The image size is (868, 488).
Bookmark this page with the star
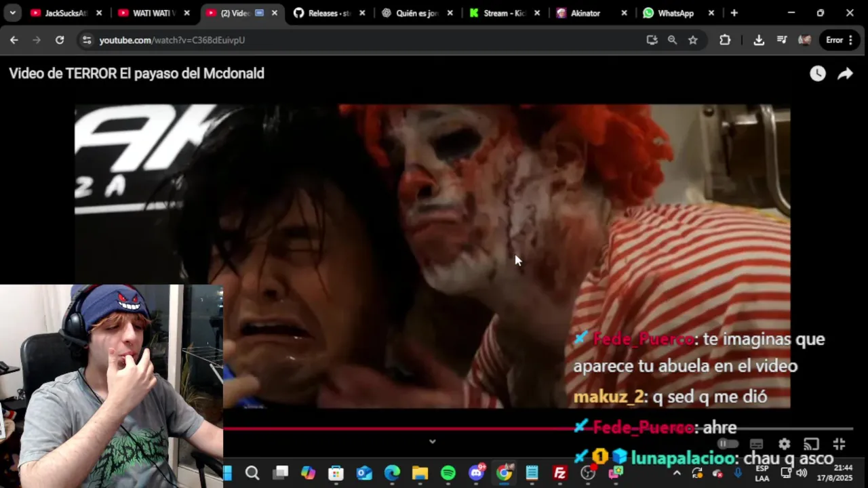692,40
